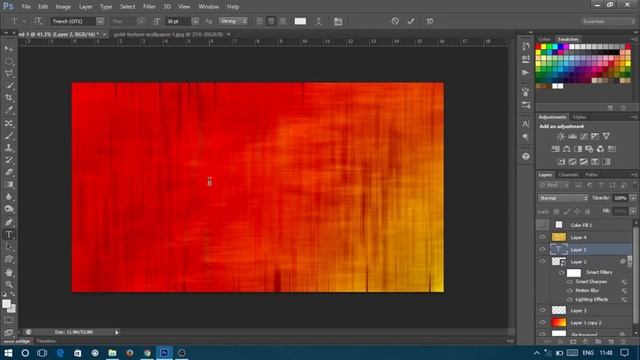Open the font size dropdown

pyautogui.click(x=195, y=21)
